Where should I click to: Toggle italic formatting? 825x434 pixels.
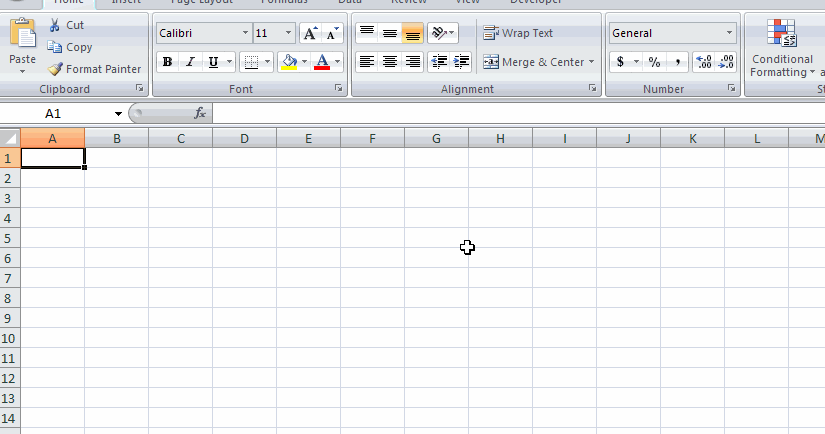[x=190, y=62]
